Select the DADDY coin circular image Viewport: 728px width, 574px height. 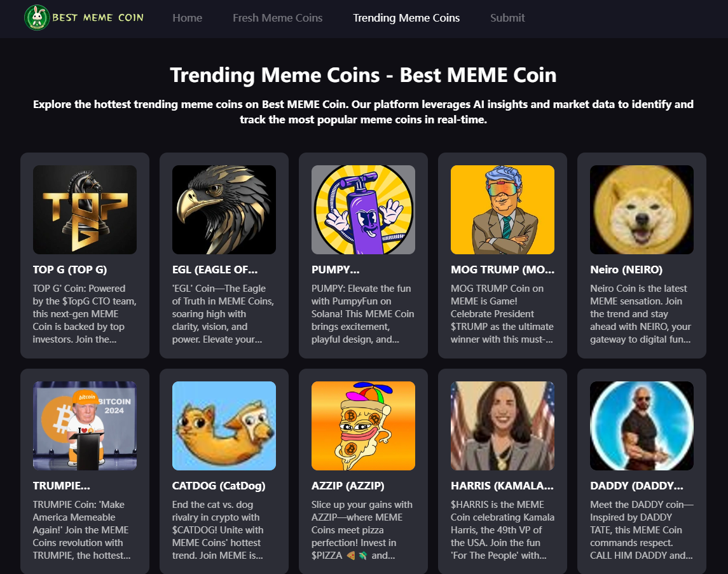click(x=642, y=426)
